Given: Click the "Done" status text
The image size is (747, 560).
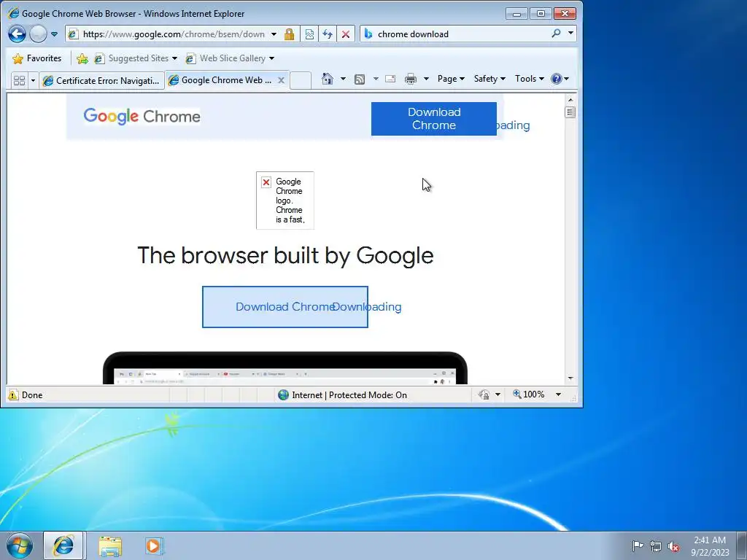Looking at the screenshot, I should click(x=32, y=394).
